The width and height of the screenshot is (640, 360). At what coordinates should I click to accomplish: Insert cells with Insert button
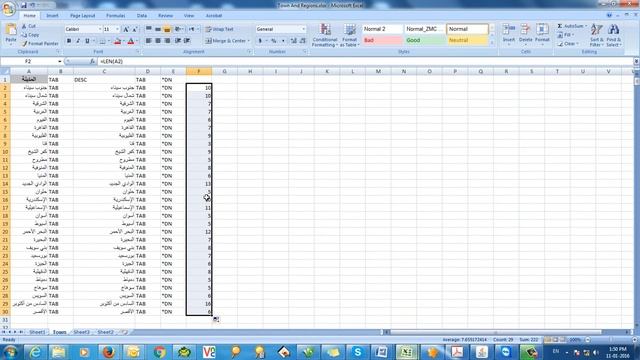pos(509,34)
